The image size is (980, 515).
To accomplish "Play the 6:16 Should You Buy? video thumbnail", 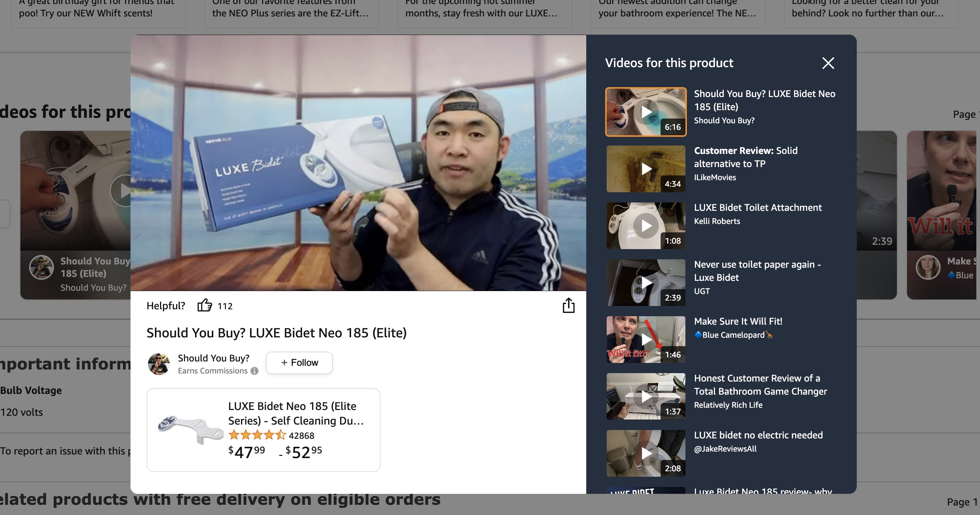I will 646,112.
